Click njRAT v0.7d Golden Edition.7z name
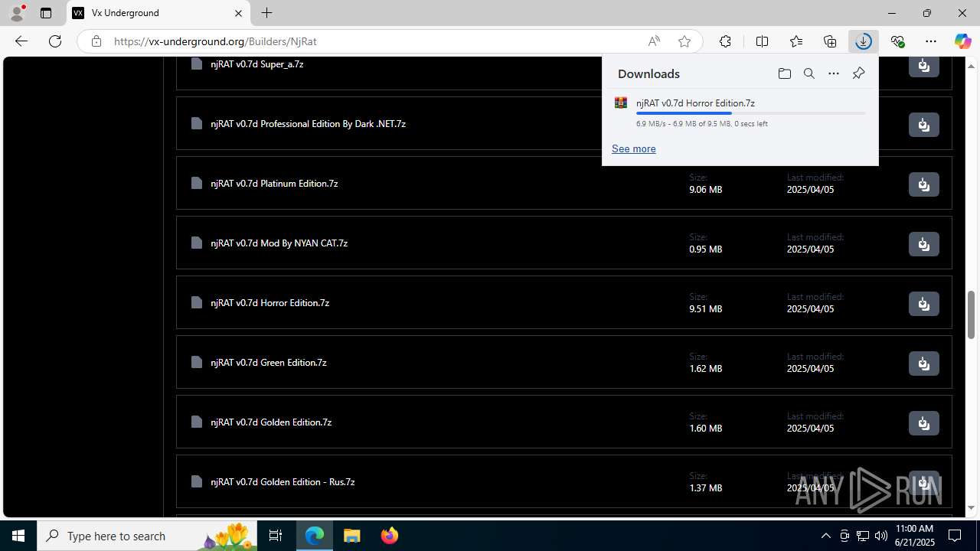 (271, 422)
